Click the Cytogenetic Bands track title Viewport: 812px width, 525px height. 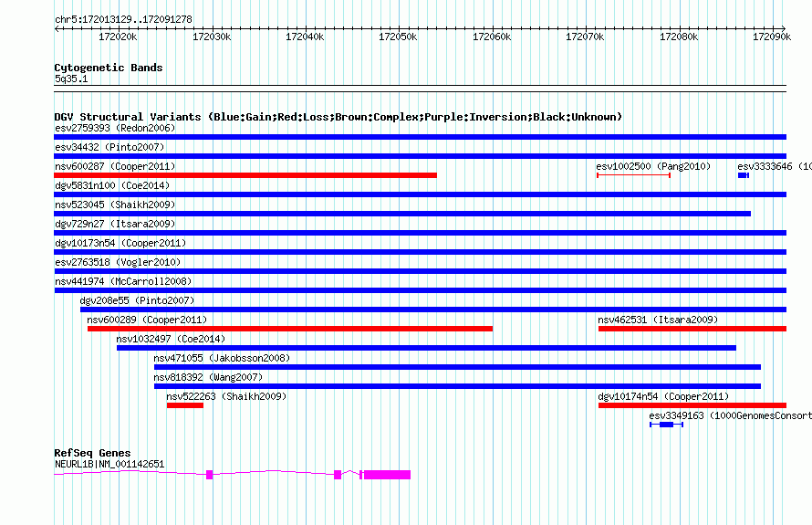coord(109,68)
